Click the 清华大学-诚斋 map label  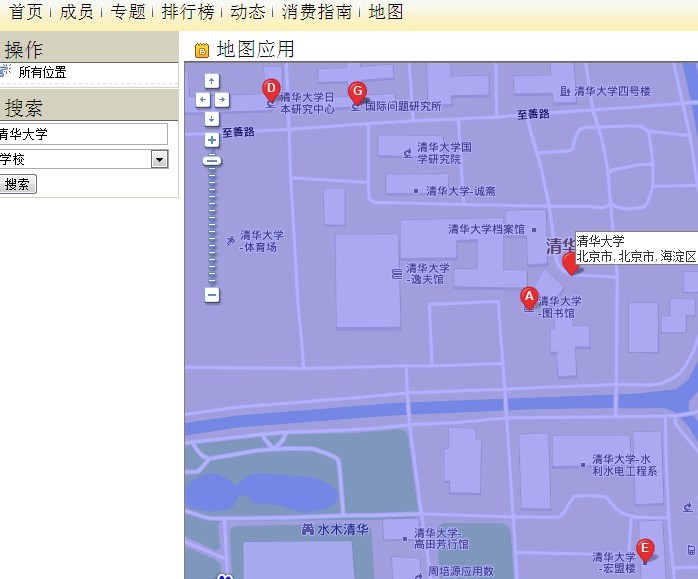click(x=461, y=191)
